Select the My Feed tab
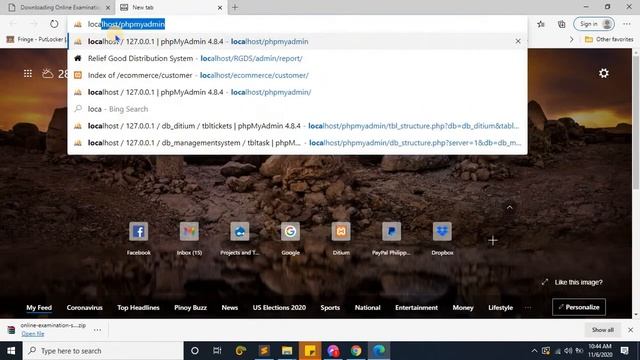Screen dimensions: 640x360 pyautogui.click(x=39, y=307)
